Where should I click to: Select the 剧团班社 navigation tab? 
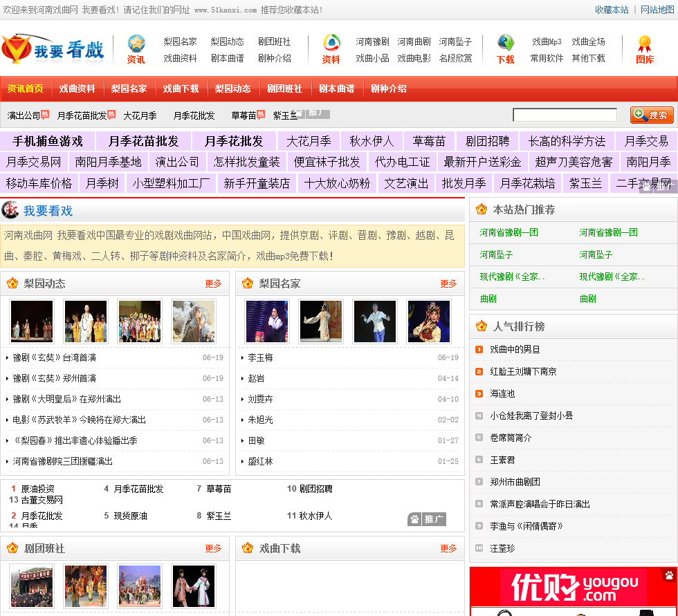[284, 88]
